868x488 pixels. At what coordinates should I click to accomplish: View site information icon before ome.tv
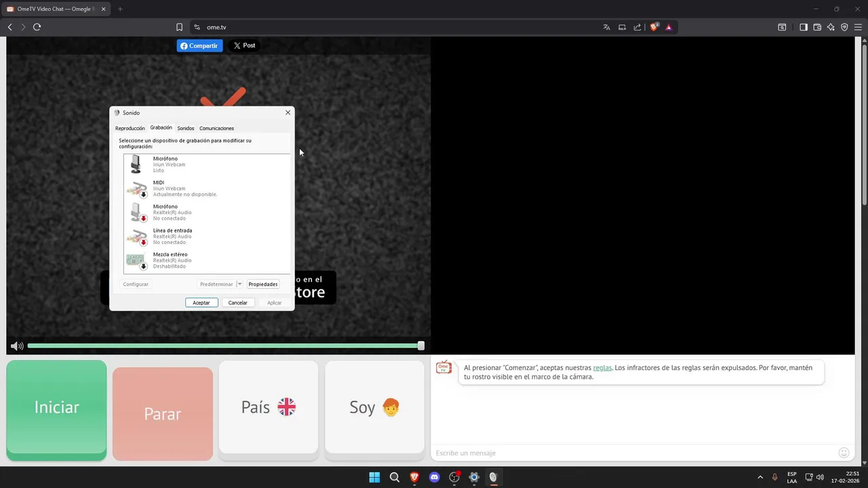point(197,27)
